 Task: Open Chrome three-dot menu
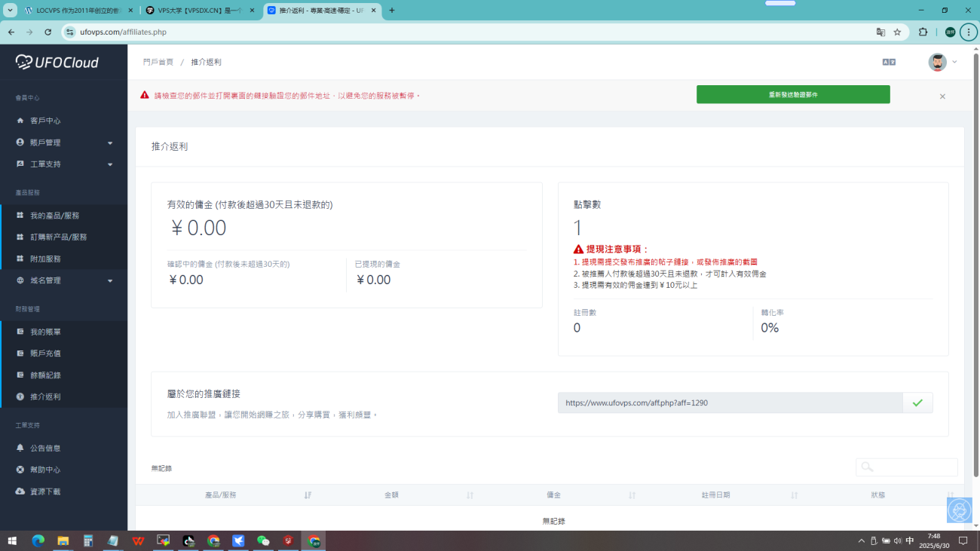click(x=969, y=32)
